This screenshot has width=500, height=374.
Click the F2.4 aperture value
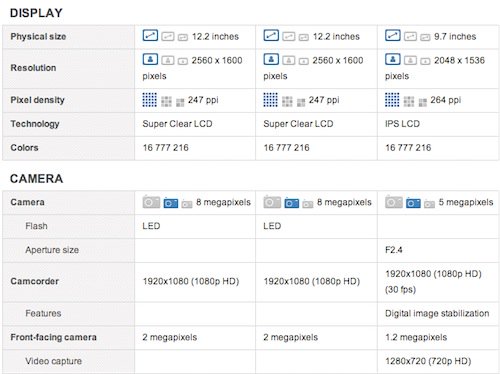394,250
